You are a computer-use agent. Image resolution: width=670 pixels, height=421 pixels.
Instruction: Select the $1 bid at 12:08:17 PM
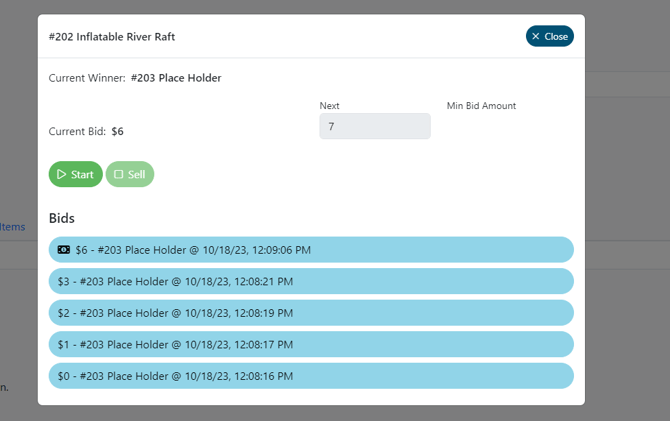310,344
